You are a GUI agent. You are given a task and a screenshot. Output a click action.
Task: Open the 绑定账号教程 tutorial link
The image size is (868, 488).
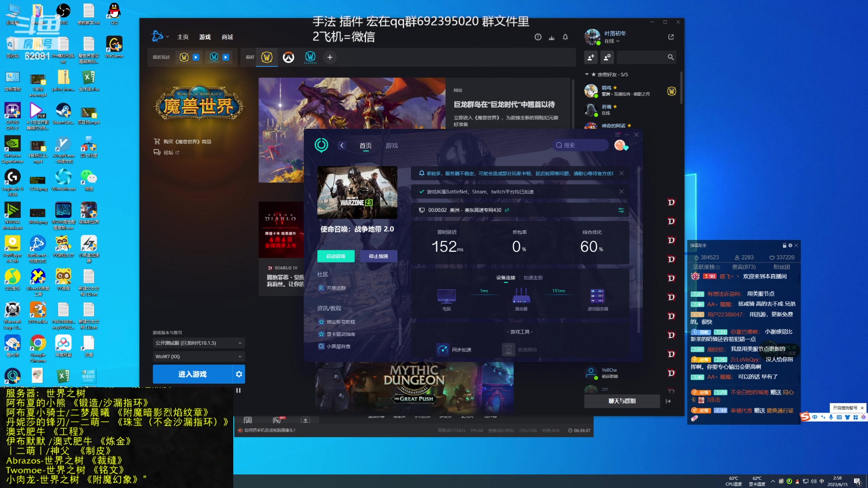point(337,322)
